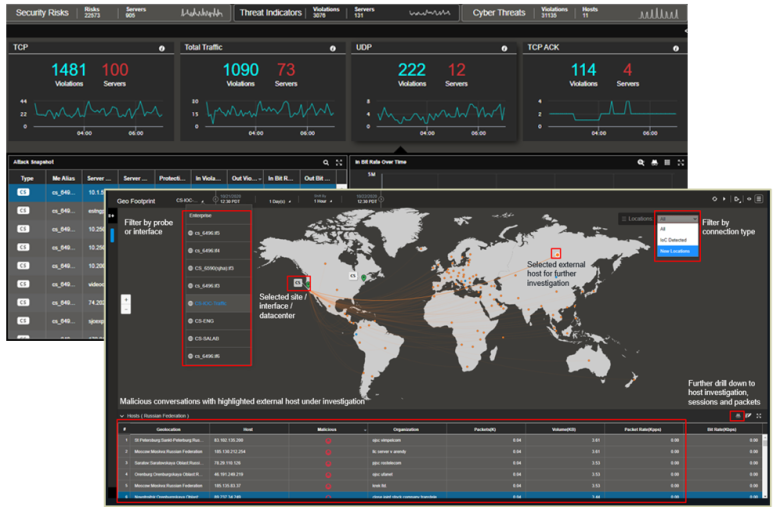Click malicious indicator for host 185.130.212.254

click(328, 452)
